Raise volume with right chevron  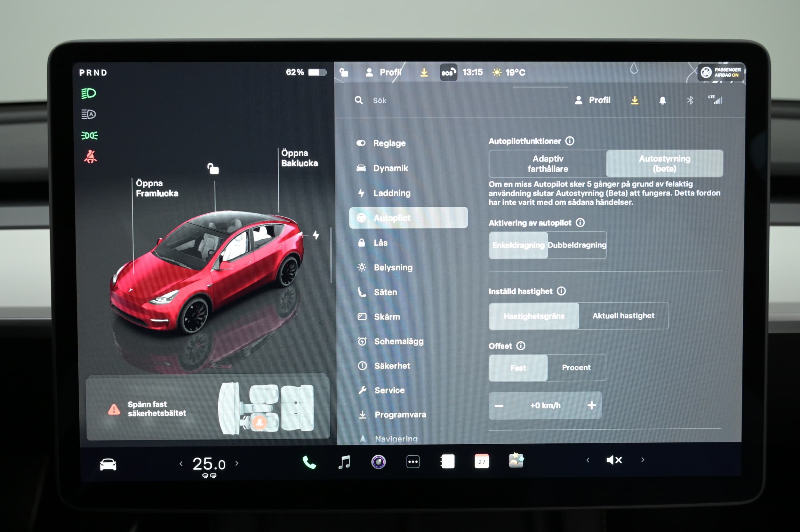pyautogui.click(x=643, y=460)
